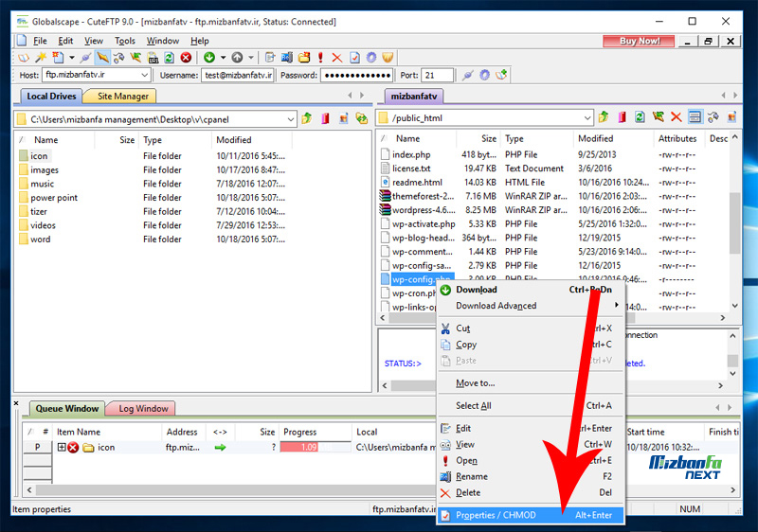Click the red X icon in remote pane toolbar
Image resolution: width=758 pixels, height=532 pixels.
coord(677,117)
